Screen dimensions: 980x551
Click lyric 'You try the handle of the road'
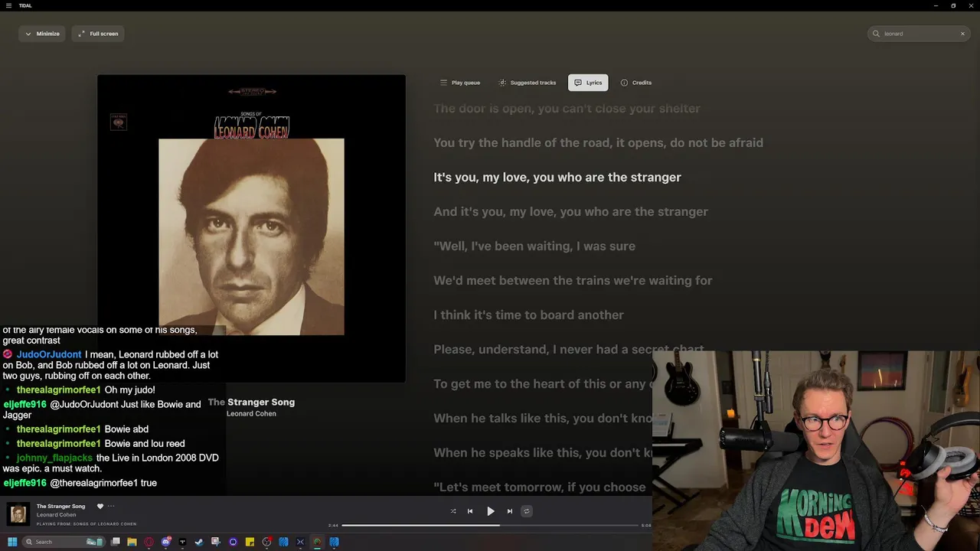click(x=599, y=142)
